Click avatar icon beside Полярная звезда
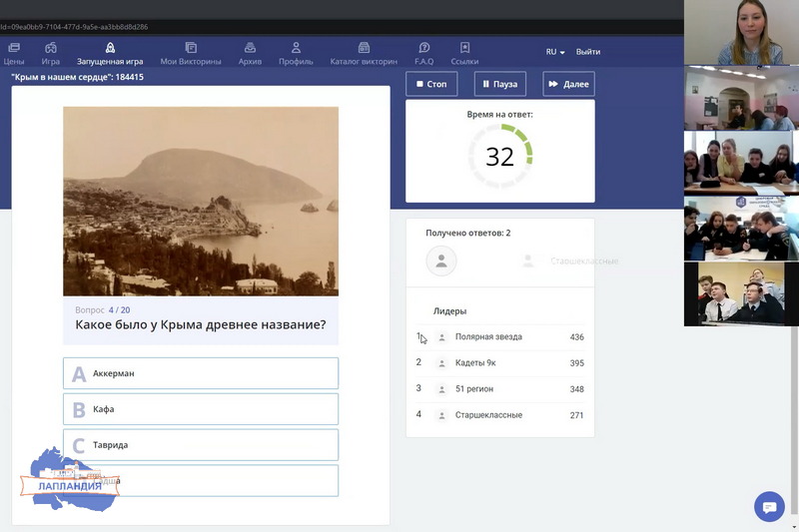Screen dimensions: 799x532 click(x=442, y=337)
